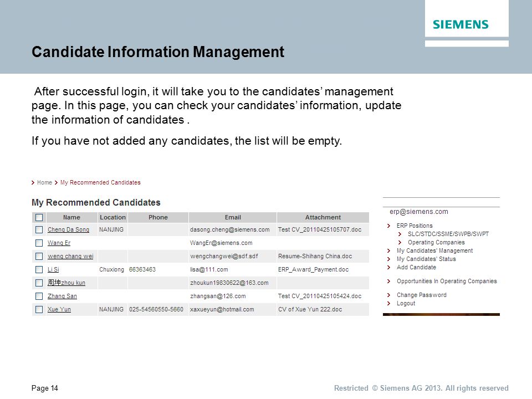This screenshot has height=399, width=532.
Task: Click the arrow icon beside Logout
Action: [389, 304]
